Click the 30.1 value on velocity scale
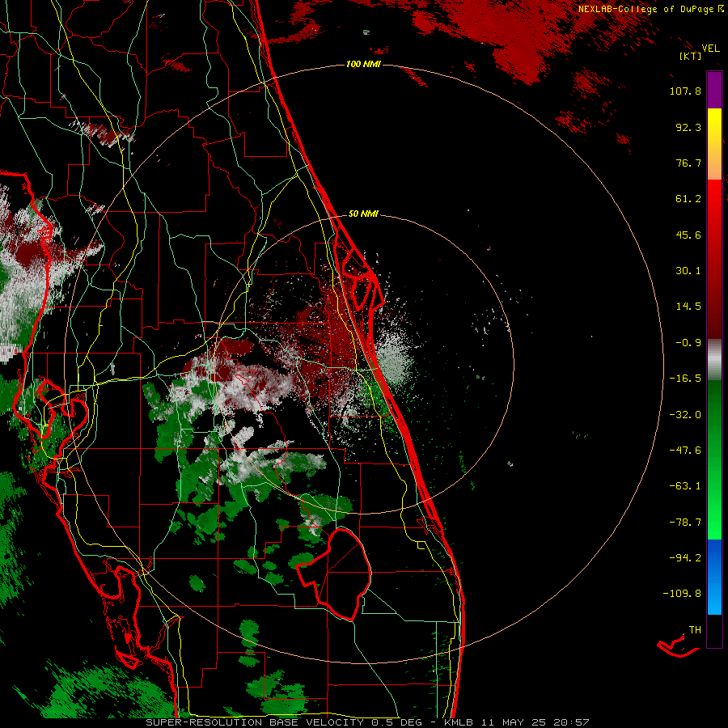 coord(688,271)
